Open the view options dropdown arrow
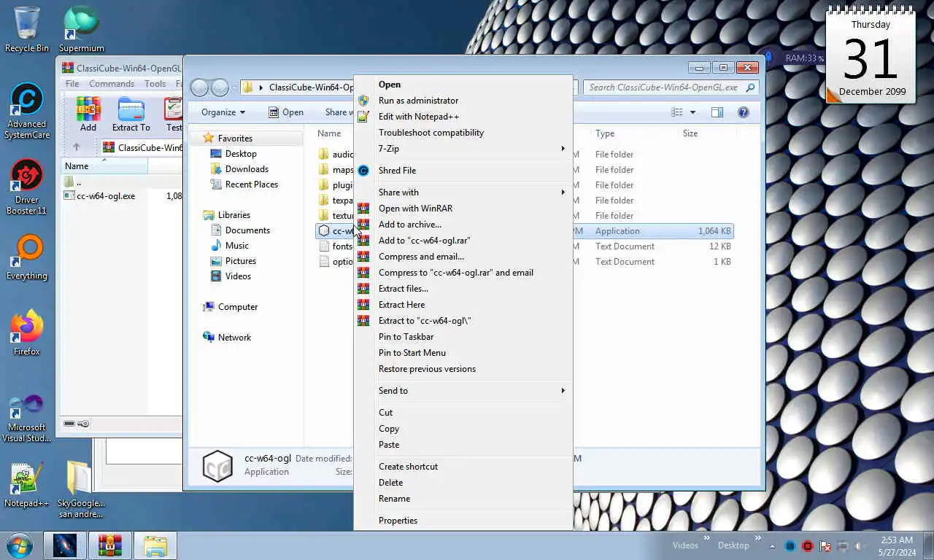934x560 pixels. pos(692,112)
